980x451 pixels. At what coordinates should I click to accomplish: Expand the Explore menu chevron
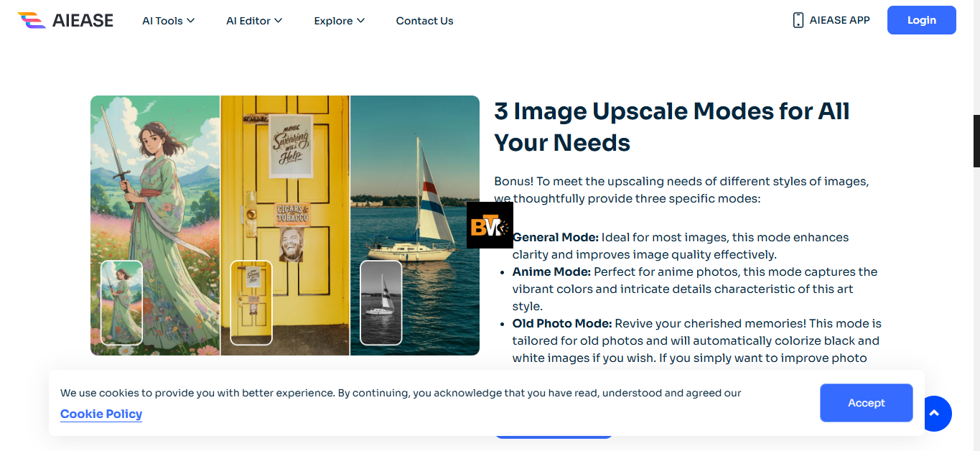(360, 21)
